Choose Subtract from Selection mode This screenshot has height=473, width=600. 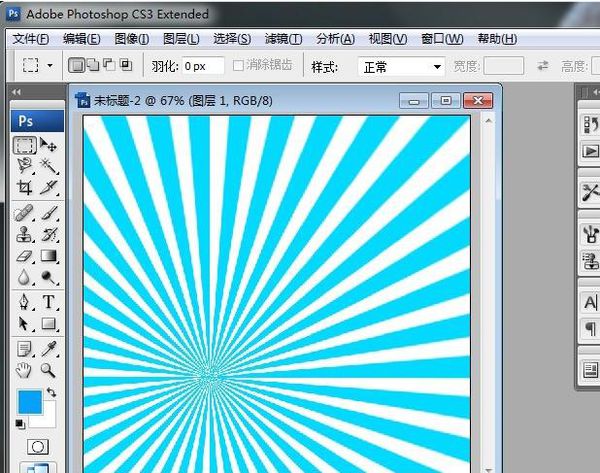click(x=109, y=65)
